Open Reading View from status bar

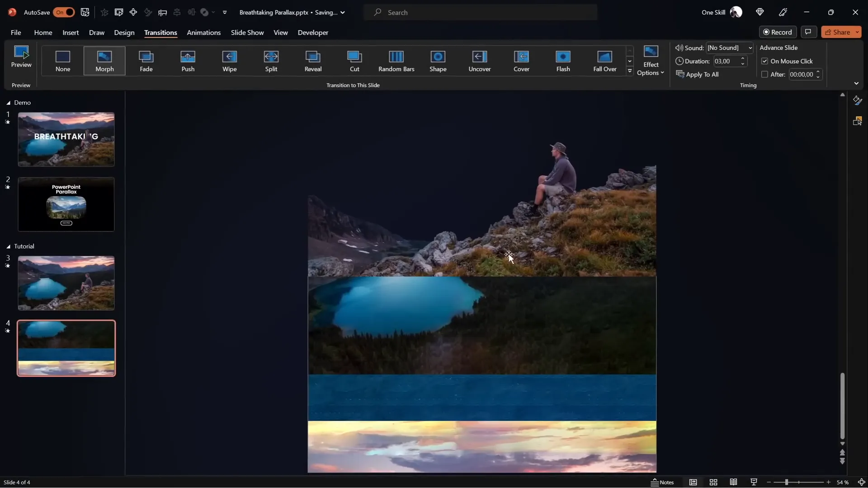(733, 482)
